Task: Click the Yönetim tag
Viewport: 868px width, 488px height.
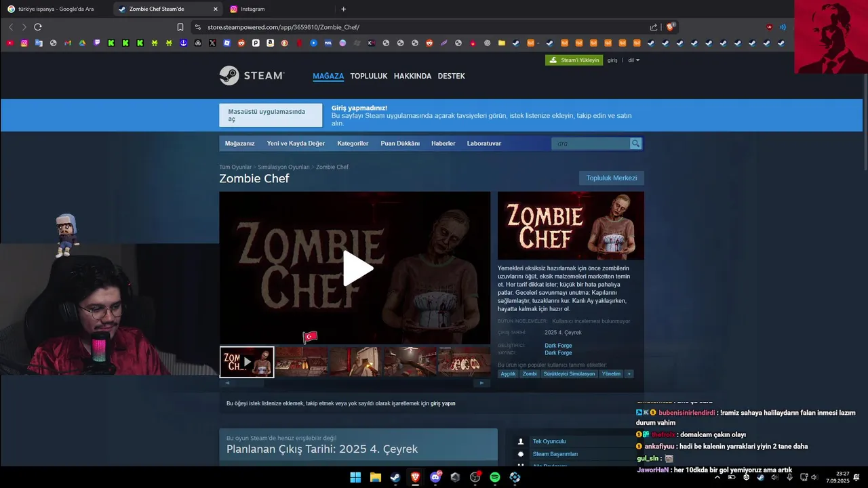Action: click(x=611, y=373)
